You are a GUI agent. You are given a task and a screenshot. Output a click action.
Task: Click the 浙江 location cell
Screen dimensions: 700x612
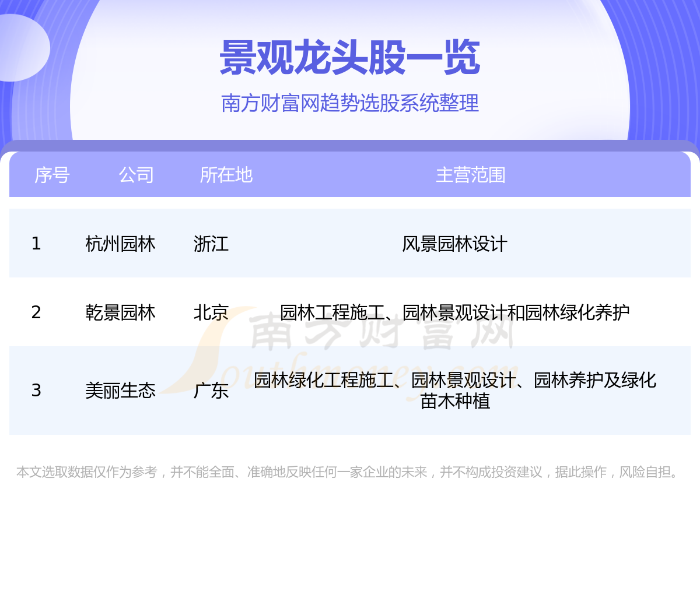211,244
